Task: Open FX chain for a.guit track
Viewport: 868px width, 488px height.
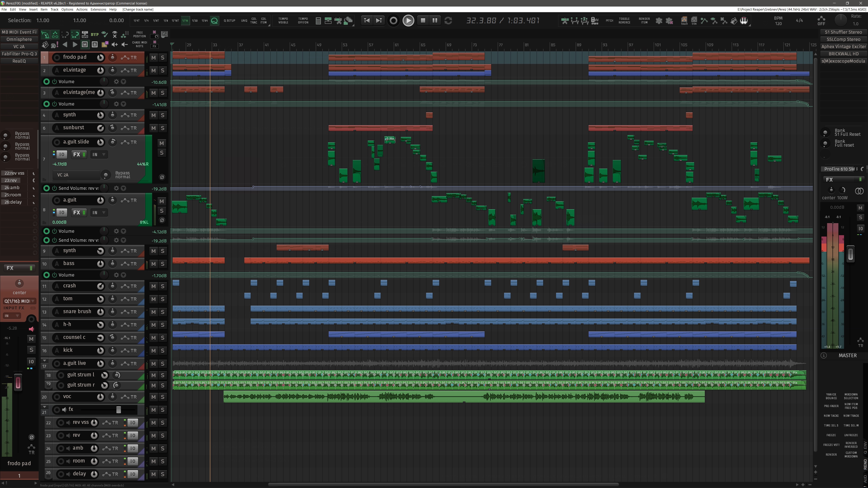Action: pos(76,213)
